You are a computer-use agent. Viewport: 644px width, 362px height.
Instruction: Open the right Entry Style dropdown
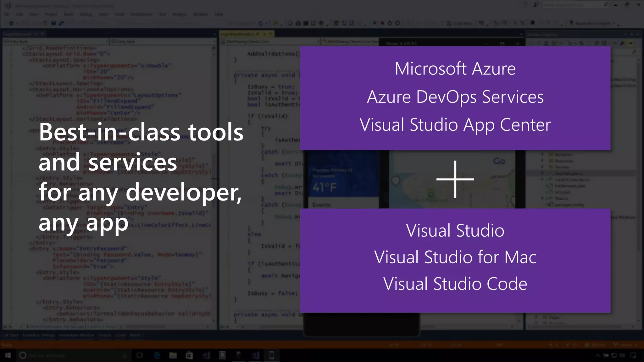(x=163, y=41)
